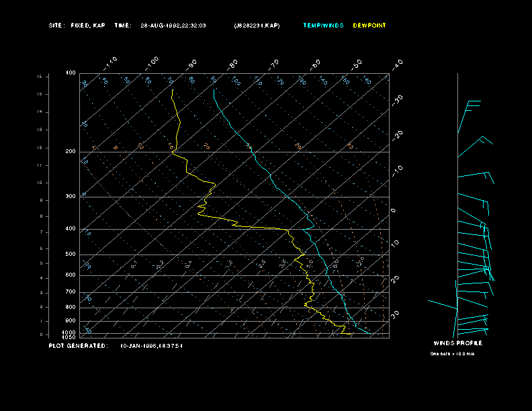Click the 11 tick on the height scale
This screenshot has height=411, width=532.
40,165
